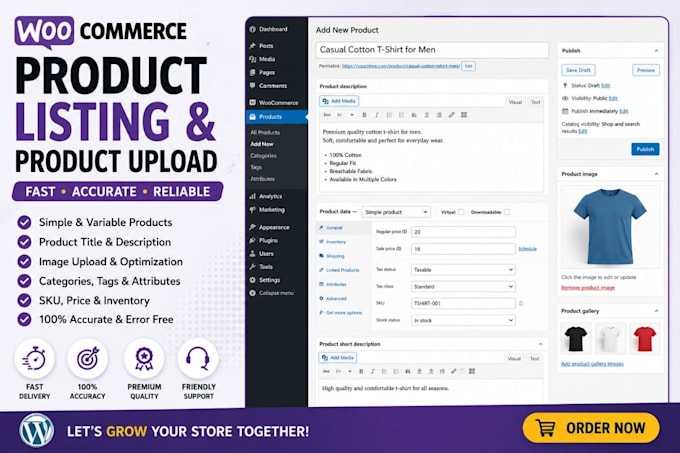Viewport: 680px width, 453px height.
Task: Toggle italic in short description toolbar
Action: (x=373, y=372)
